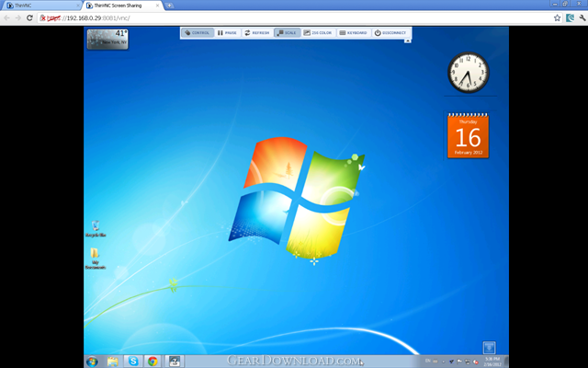Go back with browser back arrow

click(7, 18)
